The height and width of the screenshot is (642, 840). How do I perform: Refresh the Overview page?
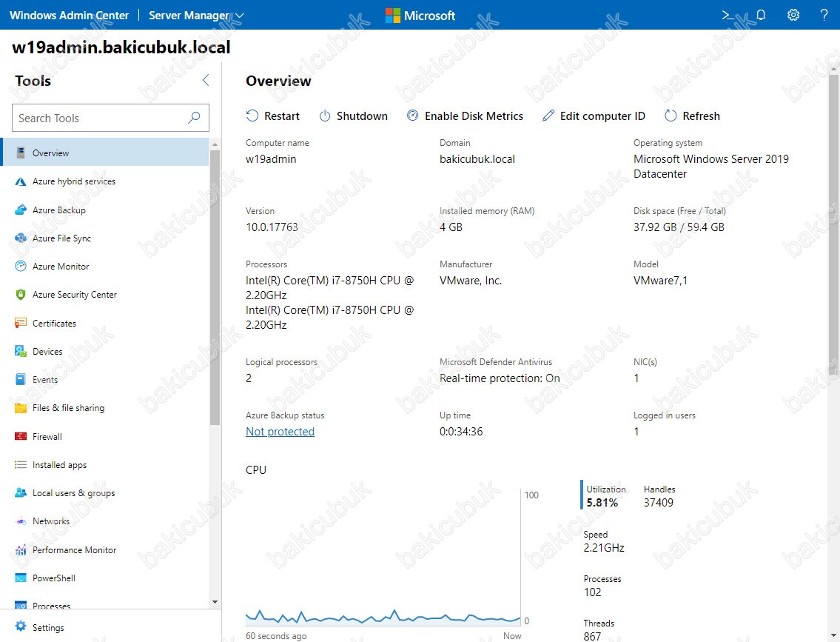click(x=692, y=116)
